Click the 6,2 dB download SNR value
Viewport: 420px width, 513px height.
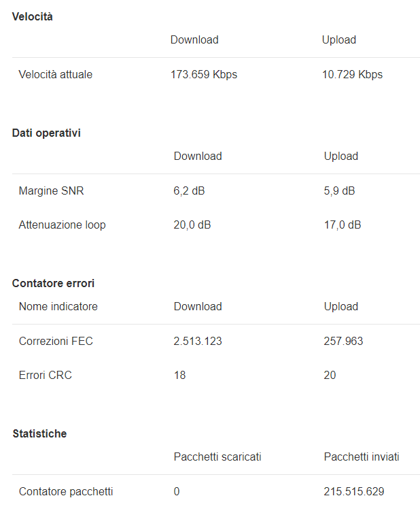click(189, 191)
